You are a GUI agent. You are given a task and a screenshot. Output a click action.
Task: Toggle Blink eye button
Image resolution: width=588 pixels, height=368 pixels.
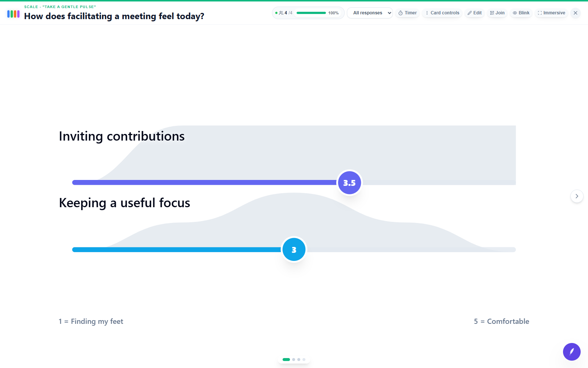pos(521,13)
